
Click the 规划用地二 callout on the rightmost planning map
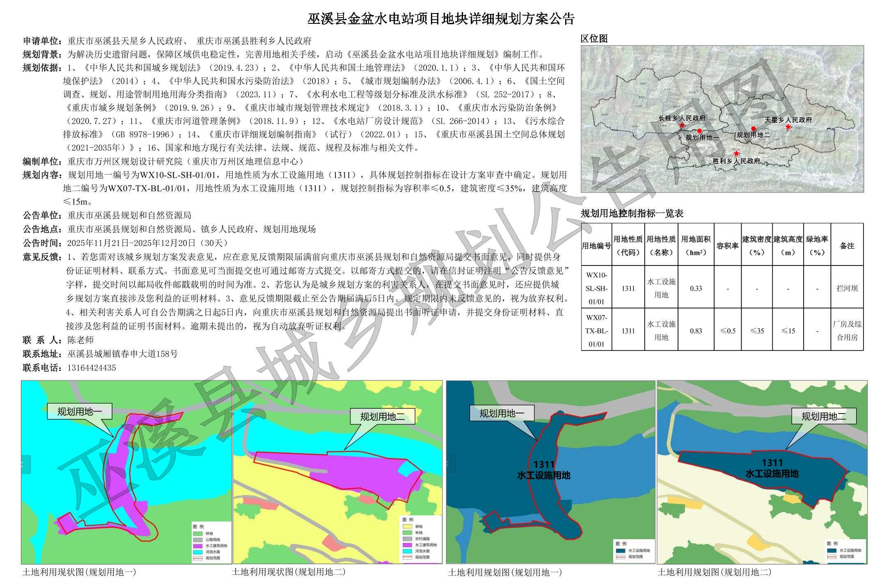[823, 416]
